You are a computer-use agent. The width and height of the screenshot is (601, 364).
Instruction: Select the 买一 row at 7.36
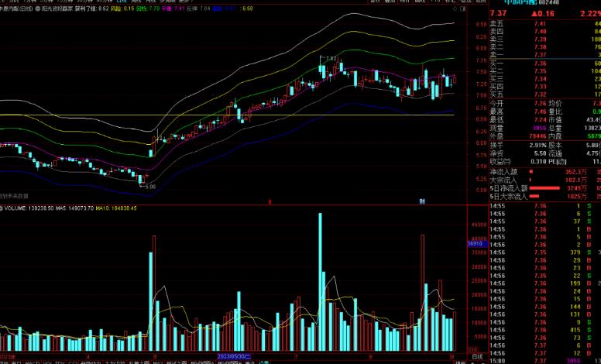[545, 64]
